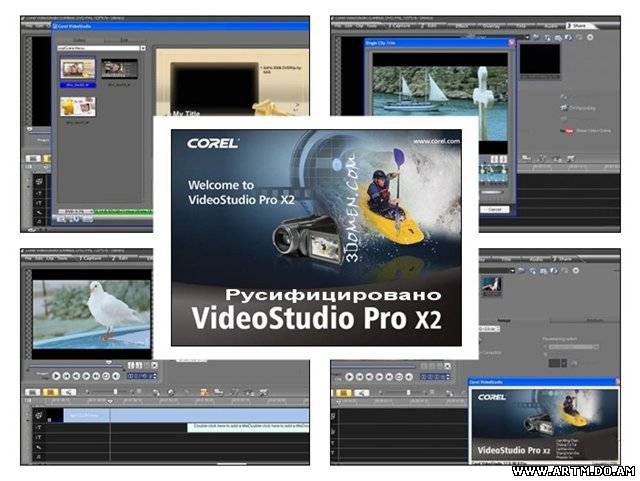Adjust the timeline zoom slider in dove-preview screenshot
The width and height of the screenshot is (640, 481).
(x=116, y=392)
